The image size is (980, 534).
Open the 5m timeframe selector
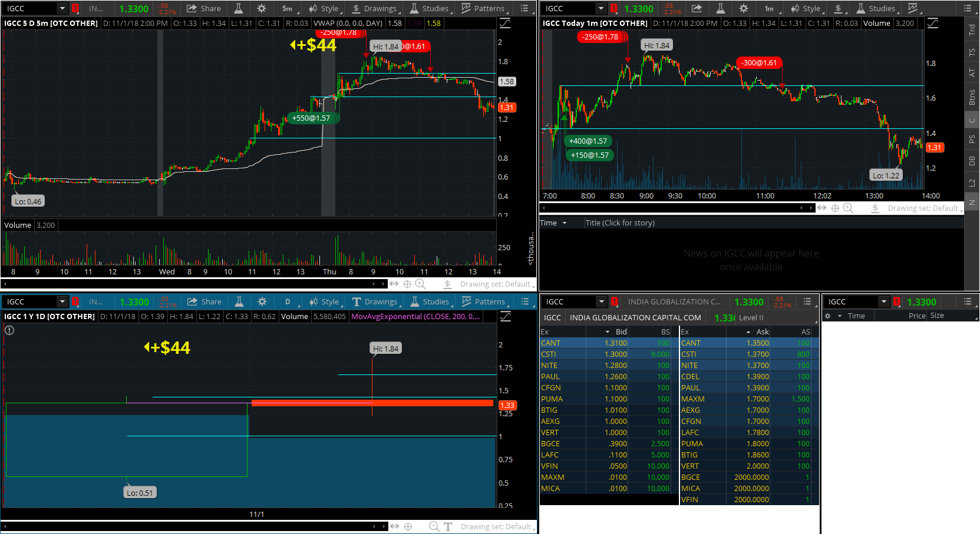tap(289, 9)
